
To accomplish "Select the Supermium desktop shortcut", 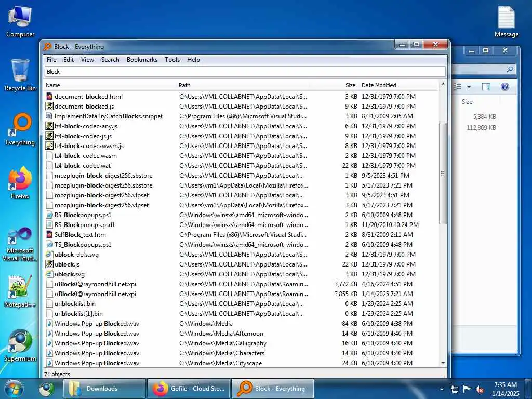I will (x=20, y=345).
